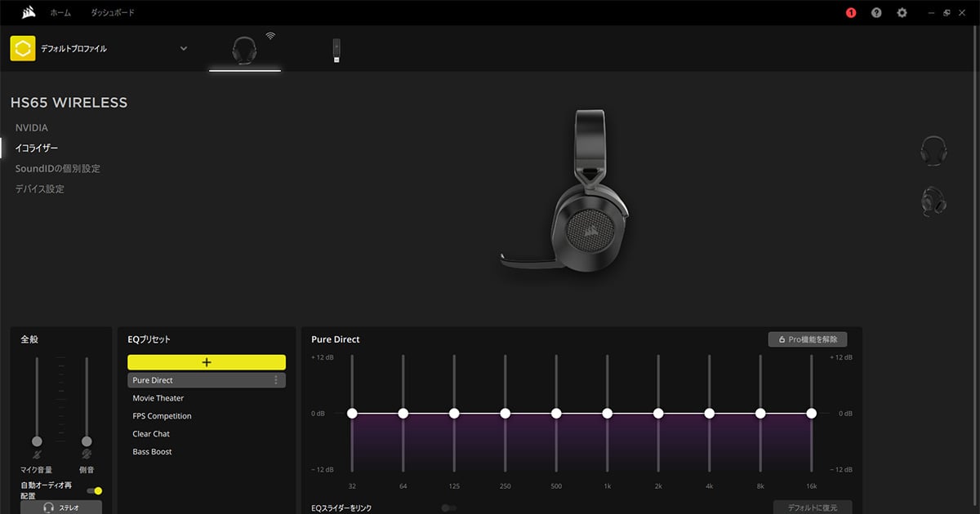Image resolution: width=980 pixels, height=514 pixels.
Task: Open the SoundID individual settings section
Action: point(58,169)
